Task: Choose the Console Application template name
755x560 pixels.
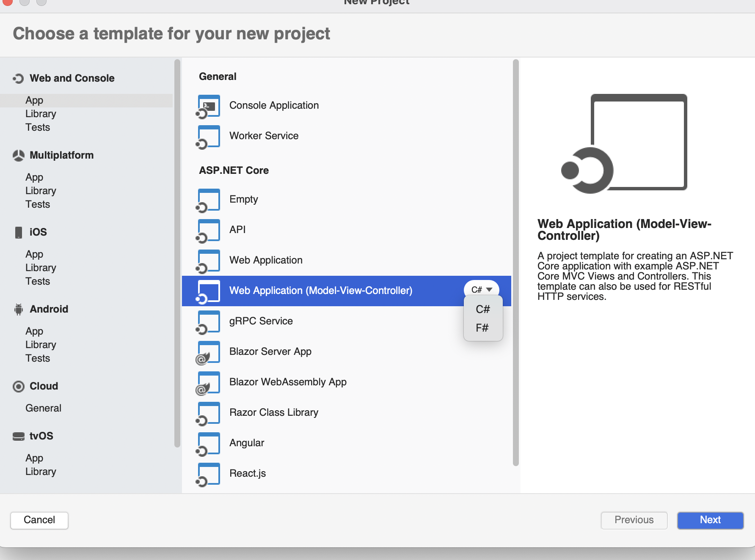Action: click(x=274, y=105)
